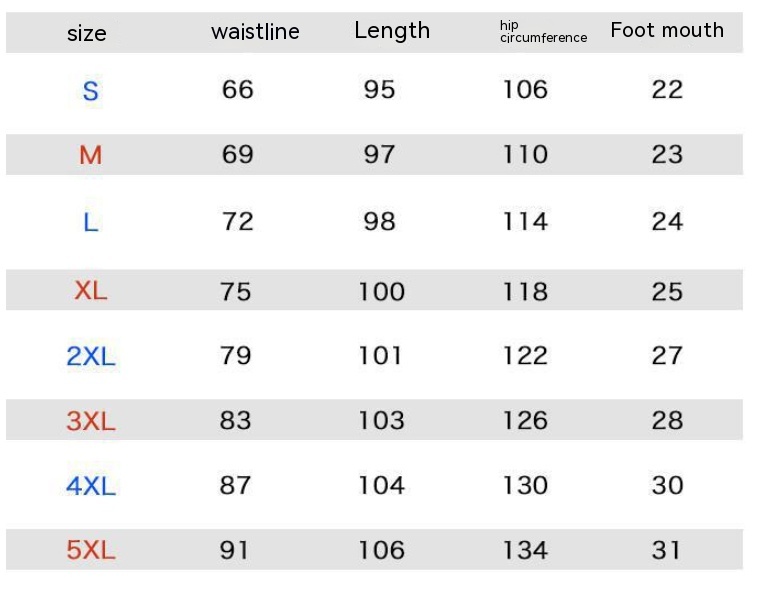This screenshot has width=773, height=593.
Task: Click the "hip circumference" header
Action: coord(543,32)
